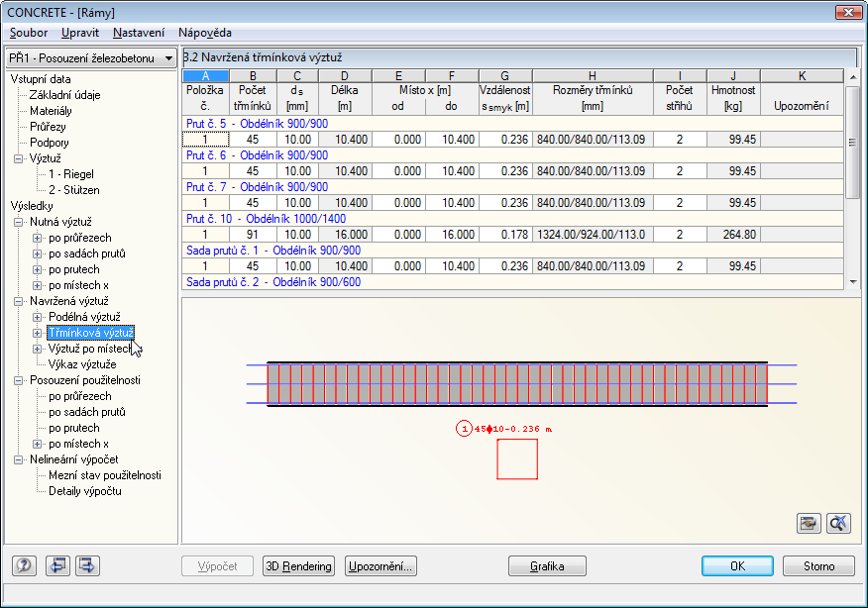Click the 'Prut č. 5 - Obdélník 900/900' row
This screenshot has height=608, width=868.
pos(512,124)
